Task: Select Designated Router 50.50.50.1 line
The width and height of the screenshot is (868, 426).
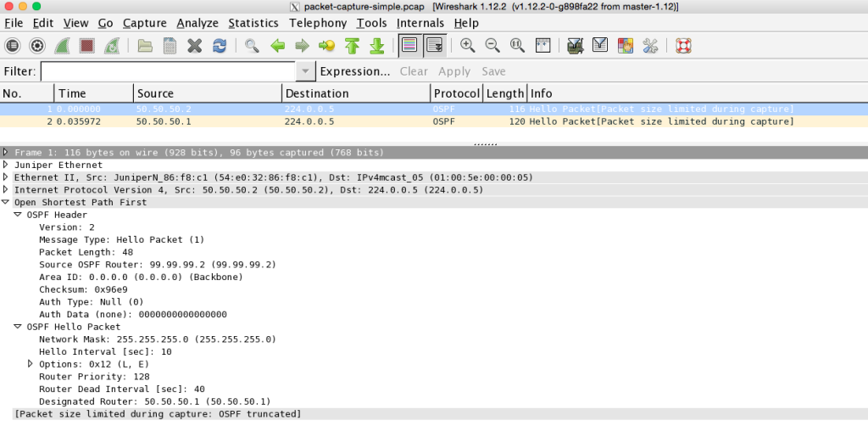Action: [154, 401]
